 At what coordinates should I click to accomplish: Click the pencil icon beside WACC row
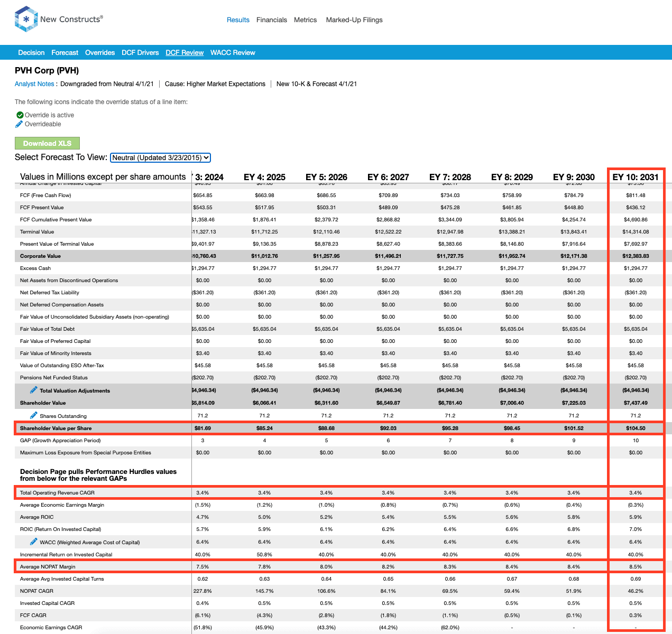[34, 542]
